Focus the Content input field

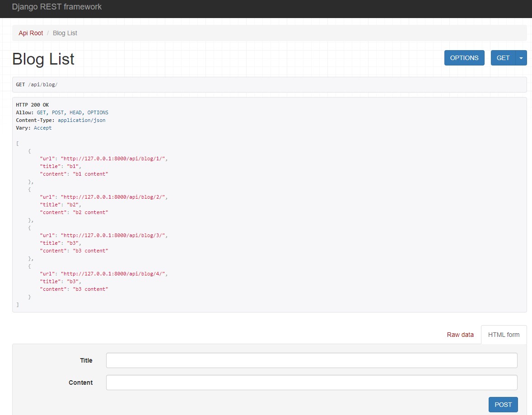[x=312, y=382]
